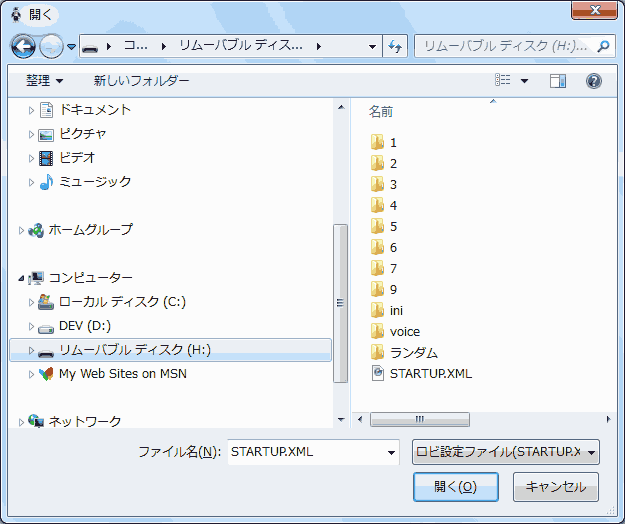The width and height of the screenshot is (625, 524).
Task: Select My Web Sites on MSN
Action: pos(123,374)
